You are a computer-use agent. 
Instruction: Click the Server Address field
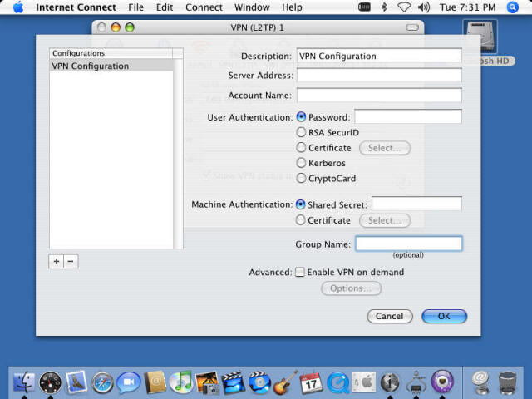click(x=378, y=76)
